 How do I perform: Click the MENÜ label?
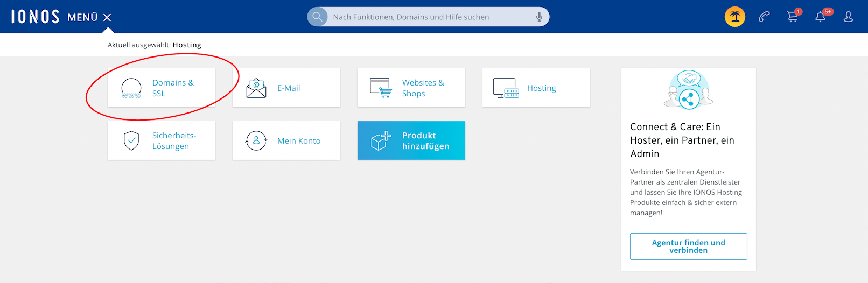82,17
